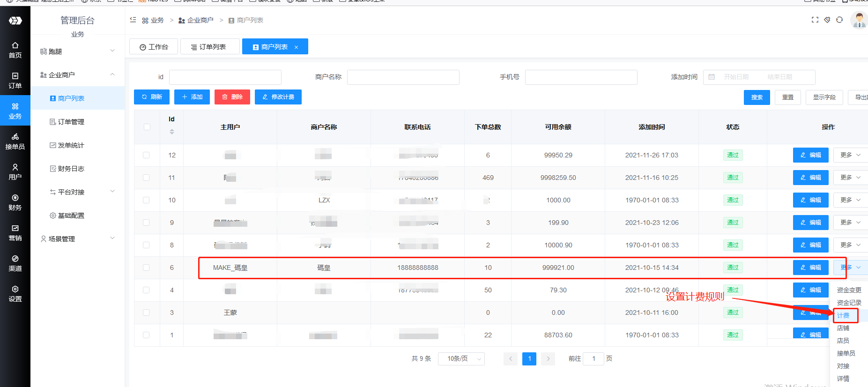Select 资金记录 from the more menu
This screenshot has width=868, height=387.
tap(849, 303)
